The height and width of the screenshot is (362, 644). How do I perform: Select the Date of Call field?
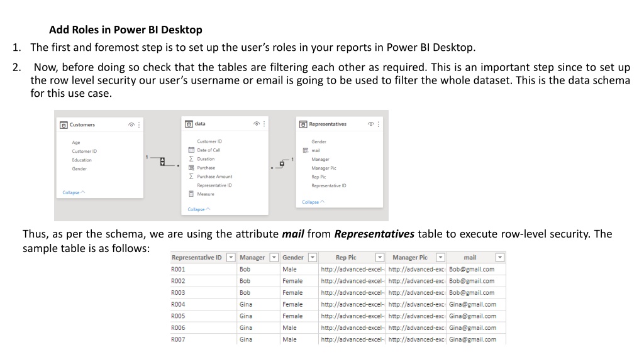coord(209,150)
